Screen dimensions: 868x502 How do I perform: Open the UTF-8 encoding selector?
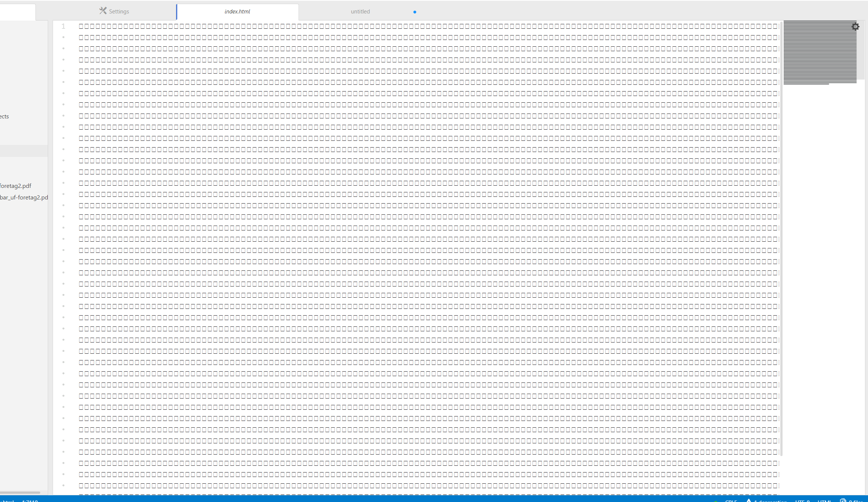[802, 501]
